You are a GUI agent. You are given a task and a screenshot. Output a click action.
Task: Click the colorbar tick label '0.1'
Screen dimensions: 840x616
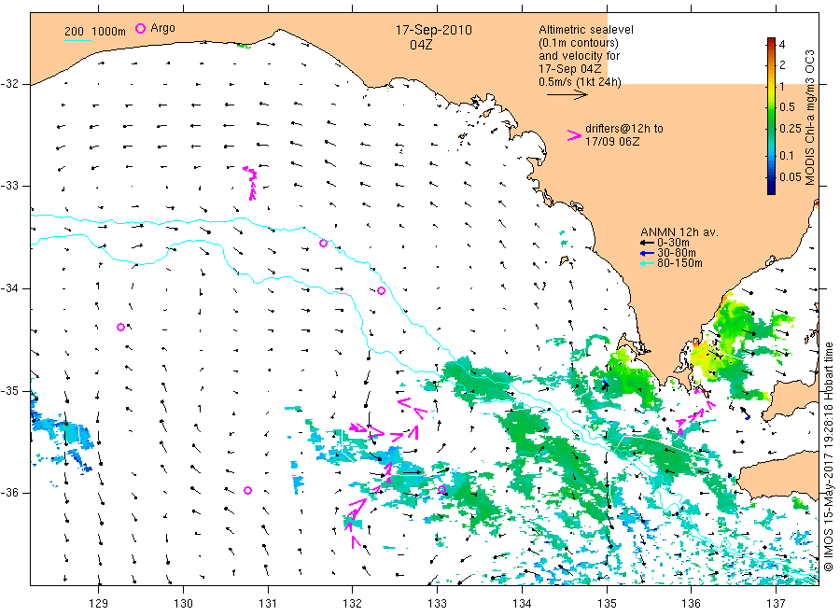click(787, 155)
